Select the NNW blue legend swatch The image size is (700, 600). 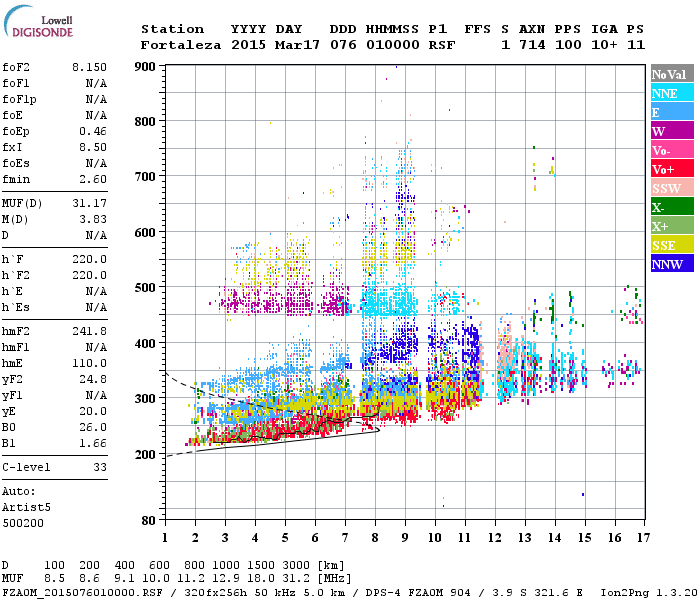point(672,263)
